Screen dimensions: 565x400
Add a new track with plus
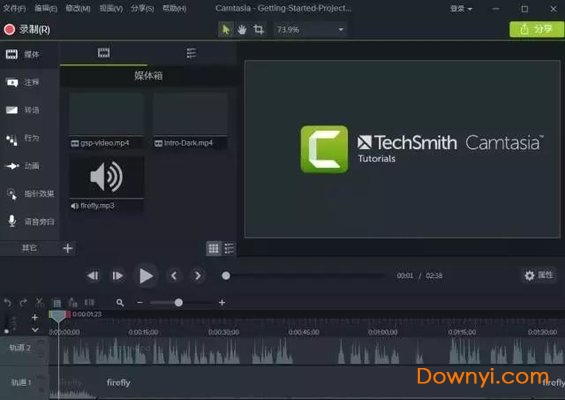click(35, 317)
